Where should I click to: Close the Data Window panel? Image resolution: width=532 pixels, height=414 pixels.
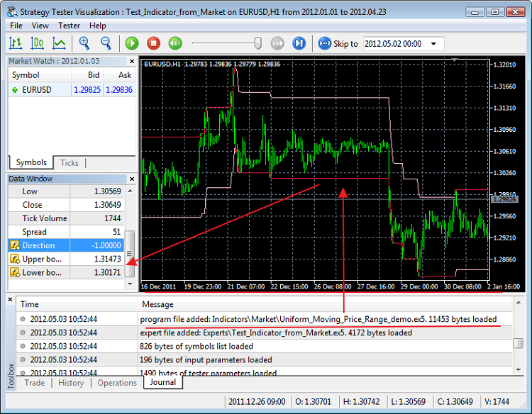pos(132,179)
